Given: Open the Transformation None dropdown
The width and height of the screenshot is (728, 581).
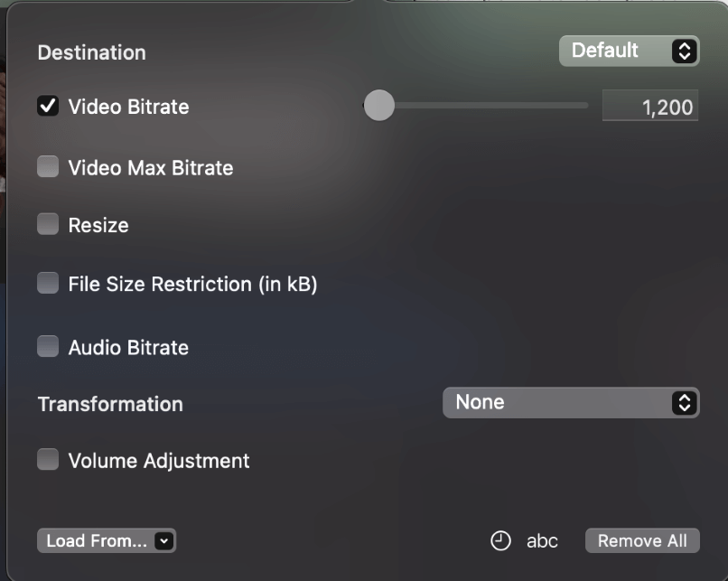Looking at the screenshot, I should pos(571,403).
